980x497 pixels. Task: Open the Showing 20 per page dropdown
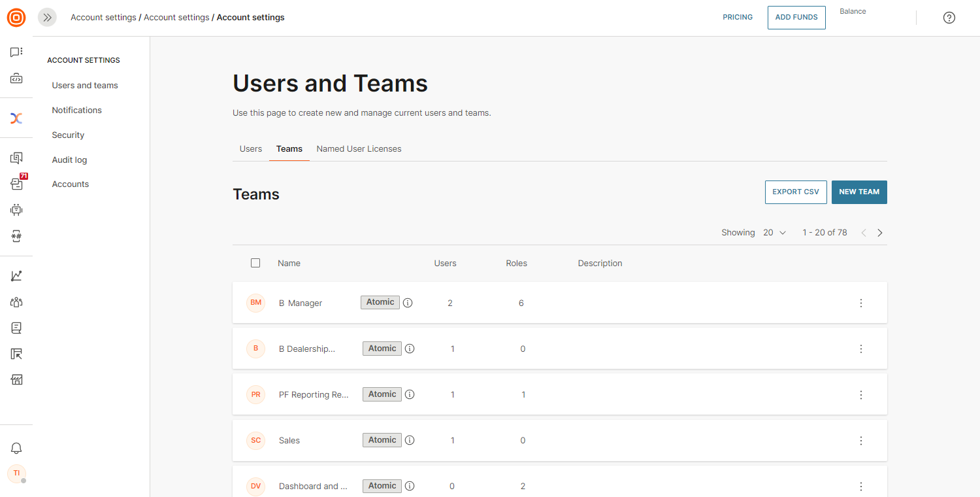774,233
